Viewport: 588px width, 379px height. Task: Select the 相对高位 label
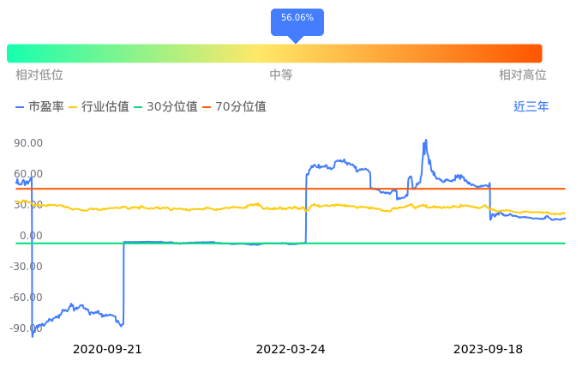point(523,75)
